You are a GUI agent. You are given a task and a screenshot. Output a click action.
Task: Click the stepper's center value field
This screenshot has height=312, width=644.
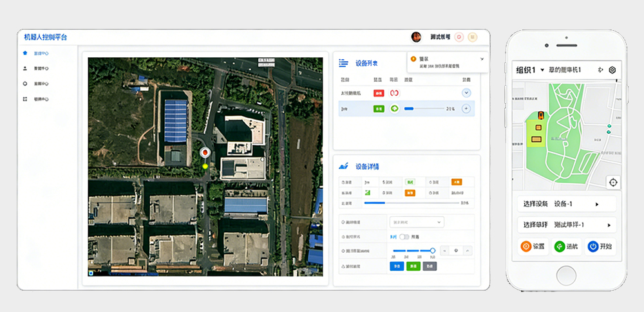click(x=457, y=250)
